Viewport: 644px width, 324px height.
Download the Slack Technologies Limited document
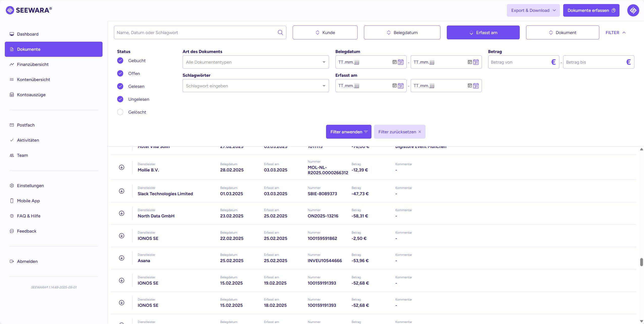click(x=121, y=191)
